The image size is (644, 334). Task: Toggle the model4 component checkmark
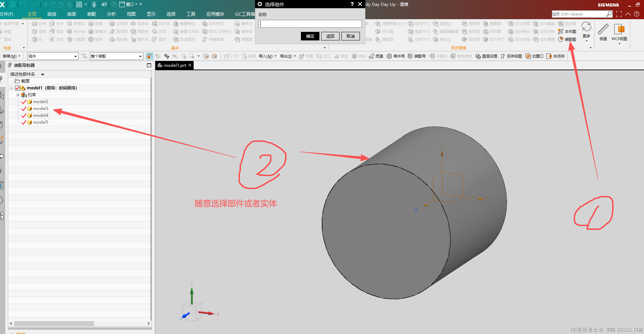click(24, 115)
